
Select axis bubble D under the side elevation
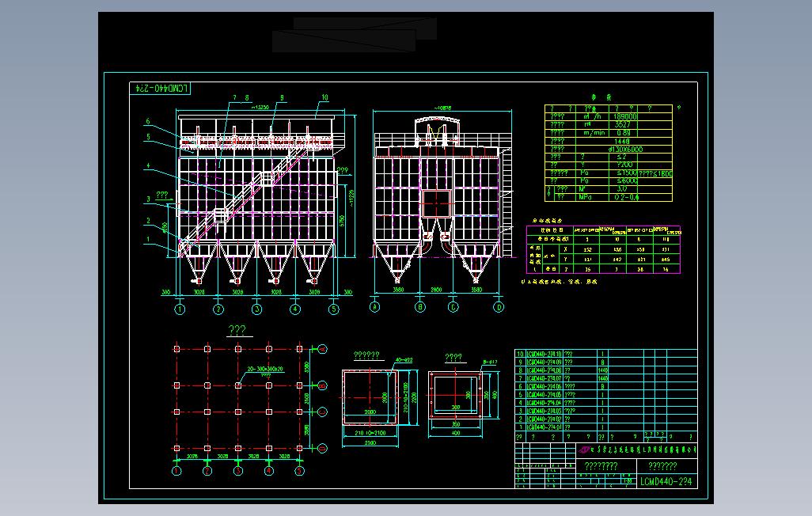coord(499,307)
